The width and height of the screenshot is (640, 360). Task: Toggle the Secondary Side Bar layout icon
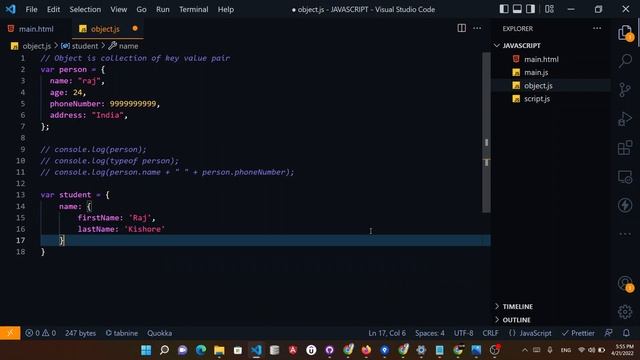[x=530, y=9]
